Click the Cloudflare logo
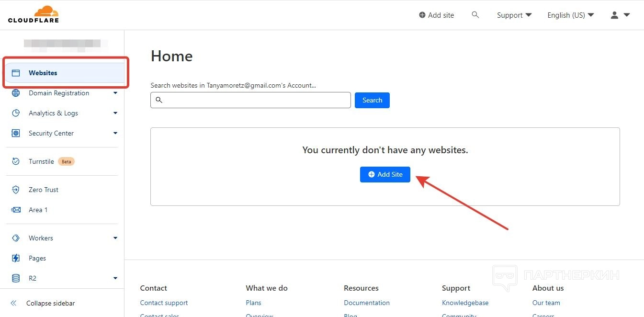The height and width of the screenshot is (317, 644). click(33, 14)
